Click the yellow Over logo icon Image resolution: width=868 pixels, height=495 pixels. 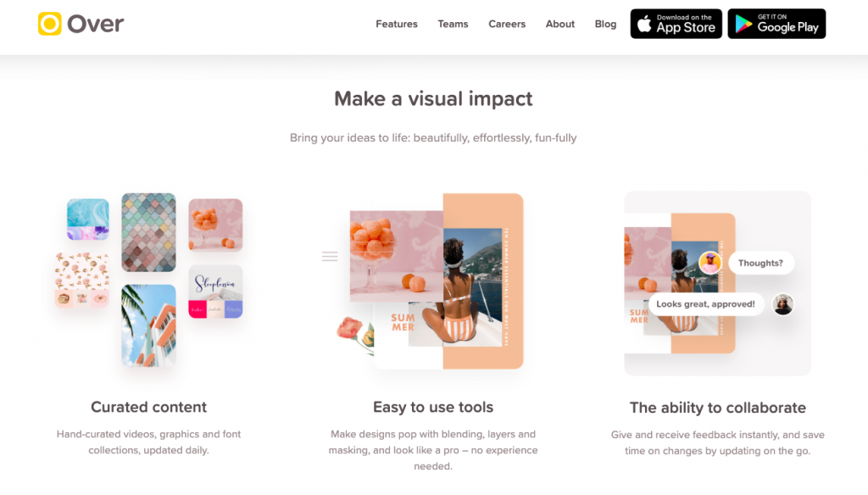click(x=50, y=24)
